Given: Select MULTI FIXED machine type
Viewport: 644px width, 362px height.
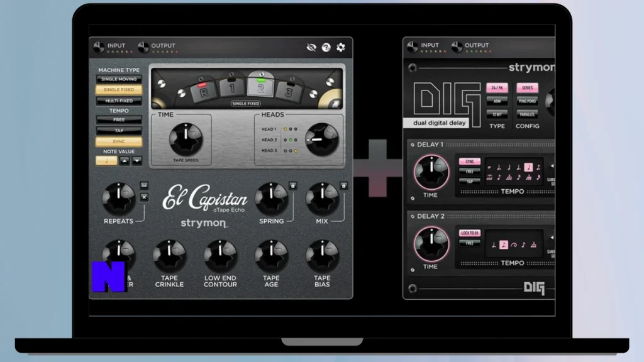Looking at the screenshot, I should click(x=119, y=101).
